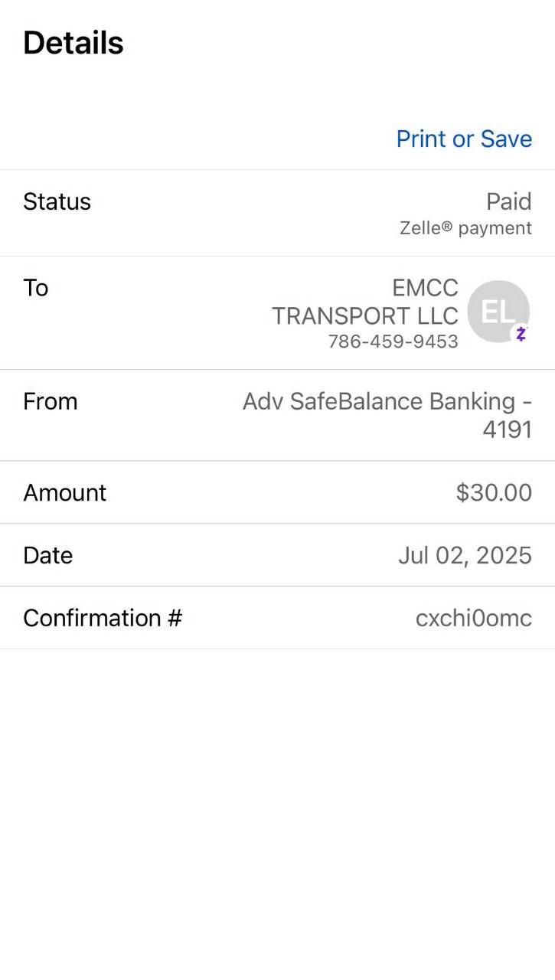Tap the phone number 786-459-9453

point(393,341)
